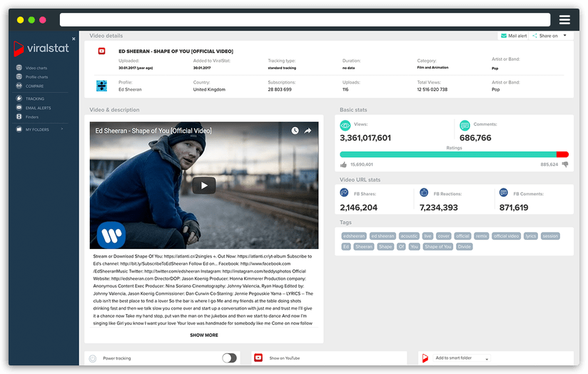
Task: Click the FB Shares icon
Action: pos(344,193)
